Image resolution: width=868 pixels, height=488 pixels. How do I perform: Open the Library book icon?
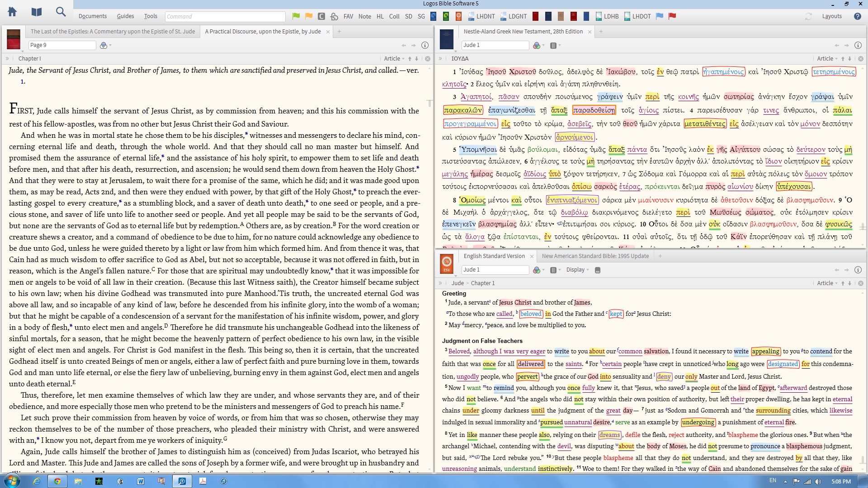pyautogui.click(x=37, y=12)
